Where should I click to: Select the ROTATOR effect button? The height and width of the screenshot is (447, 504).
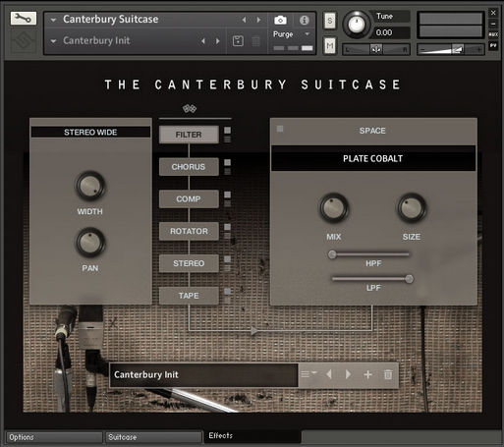(189, 231)
